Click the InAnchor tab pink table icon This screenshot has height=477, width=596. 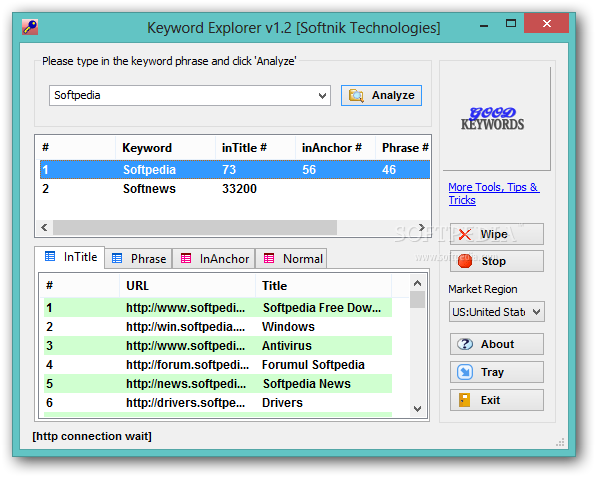(186, 259)
